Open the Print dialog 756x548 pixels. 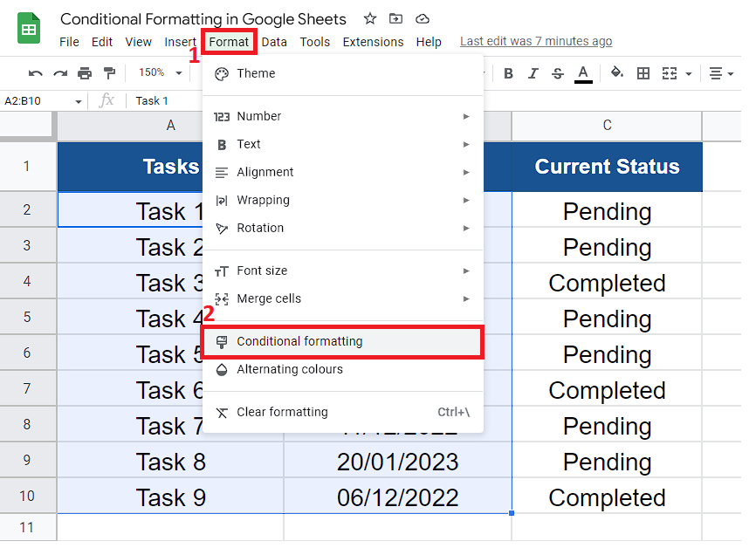pyautogui.click(x=85, y=73)
